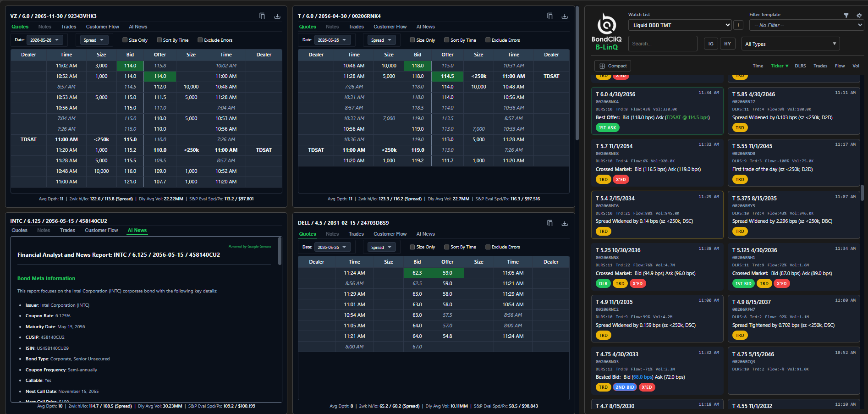Click the TRD badge on T 5.4 2/15/2034 card
The height and width of the screenshot is (414, 868).
coord(603,231)
